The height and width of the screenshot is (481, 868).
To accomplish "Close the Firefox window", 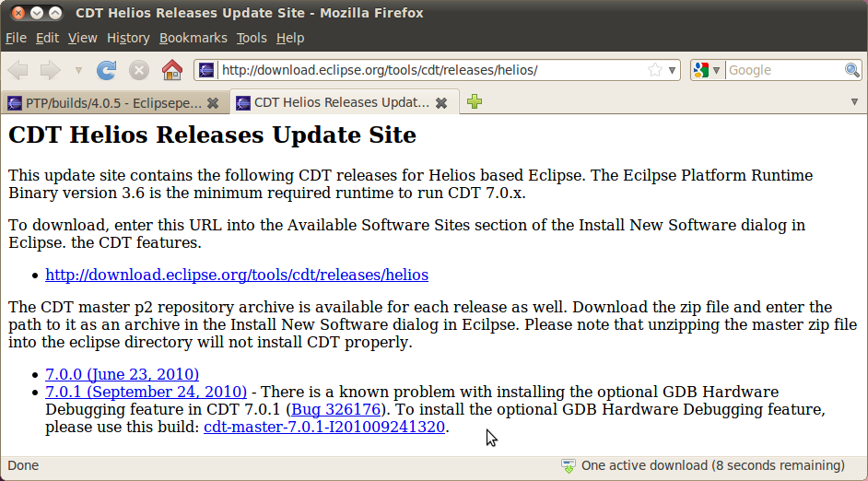I will tap(18, 13).
